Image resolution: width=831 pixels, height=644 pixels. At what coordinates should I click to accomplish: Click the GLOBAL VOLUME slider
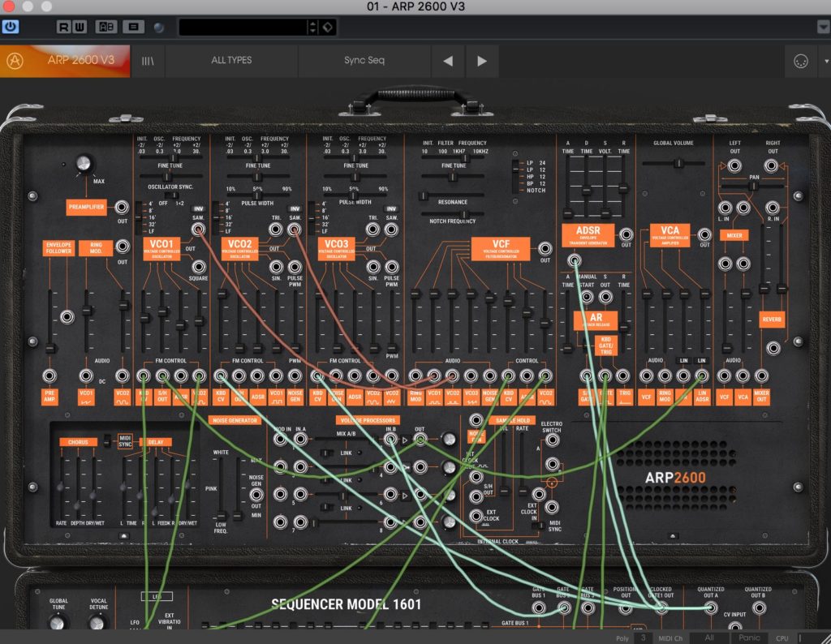click(x=673, y=164)
